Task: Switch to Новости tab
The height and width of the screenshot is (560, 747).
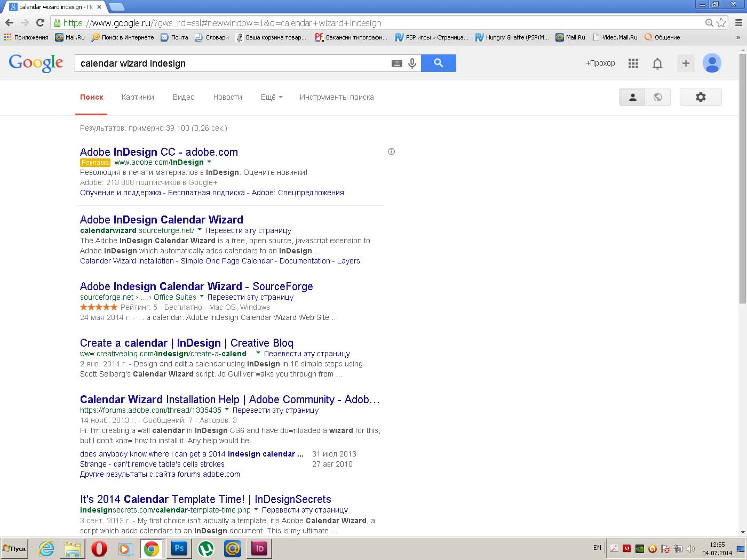Action: (x=228, y=97)
